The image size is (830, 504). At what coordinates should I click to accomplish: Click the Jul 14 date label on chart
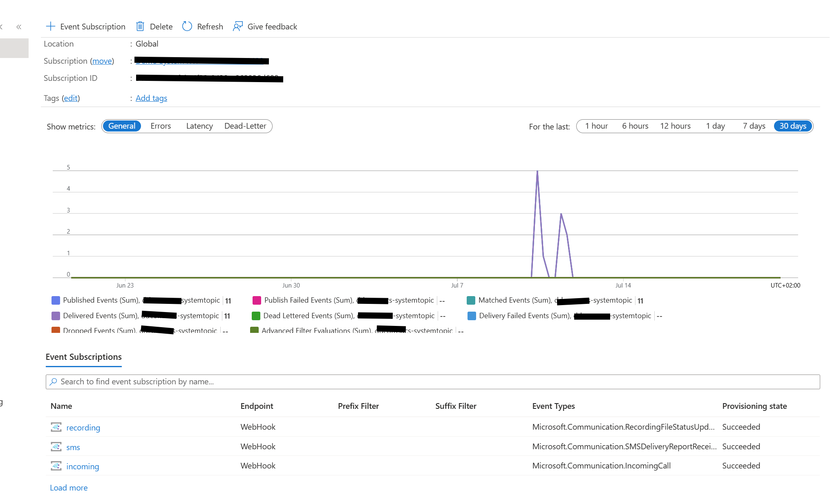pyautogui.click(x=623, y=285)
